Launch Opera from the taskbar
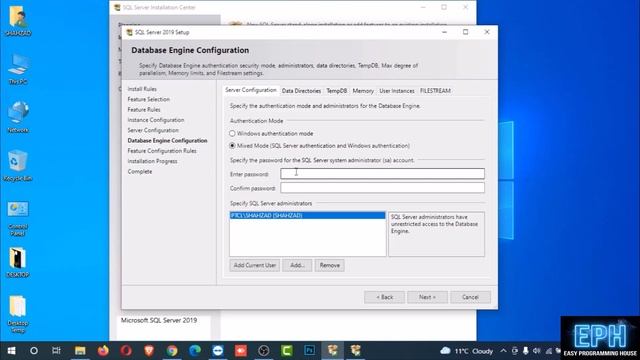Screen dimensions: 640x360 [126, 351]
